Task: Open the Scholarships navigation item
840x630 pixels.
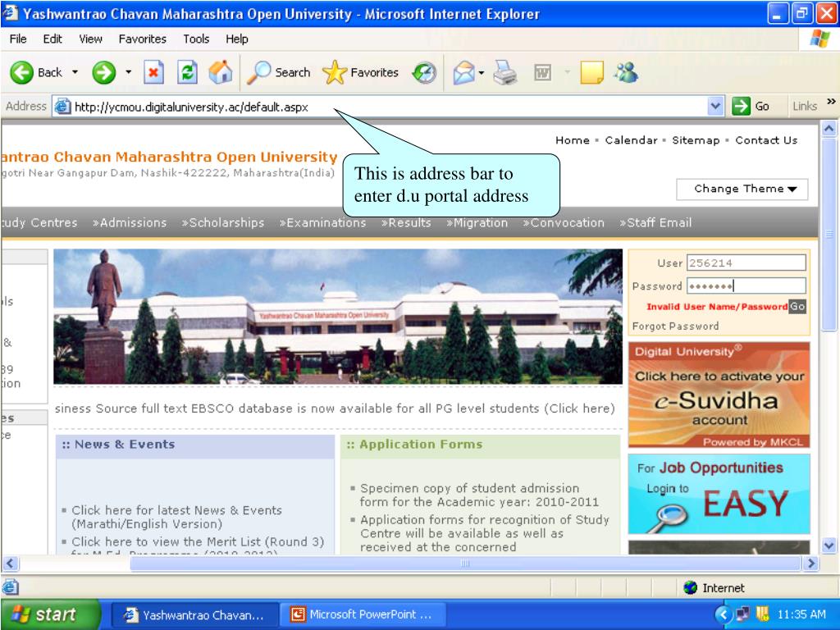Action: (223, 223)
